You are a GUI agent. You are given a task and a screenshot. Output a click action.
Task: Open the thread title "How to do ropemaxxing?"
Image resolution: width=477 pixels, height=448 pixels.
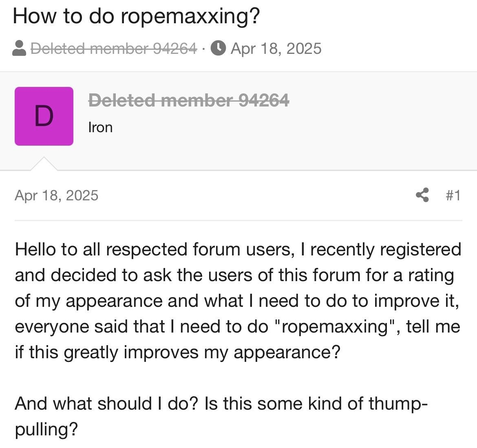point(136,16)
